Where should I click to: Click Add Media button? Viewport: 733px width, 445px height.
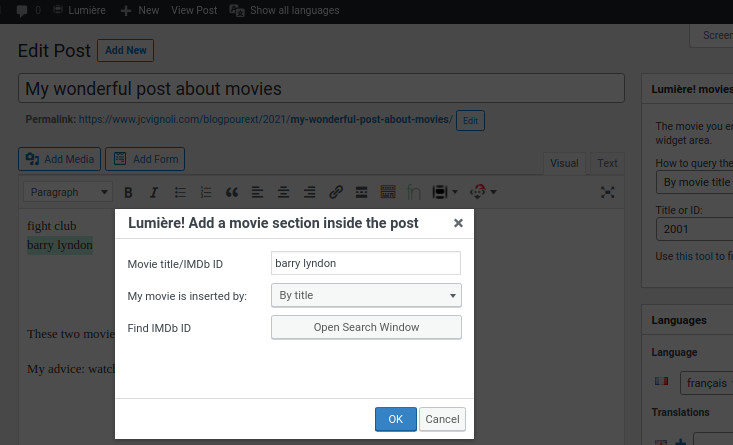pyautogui.click(x=59, y=159)
